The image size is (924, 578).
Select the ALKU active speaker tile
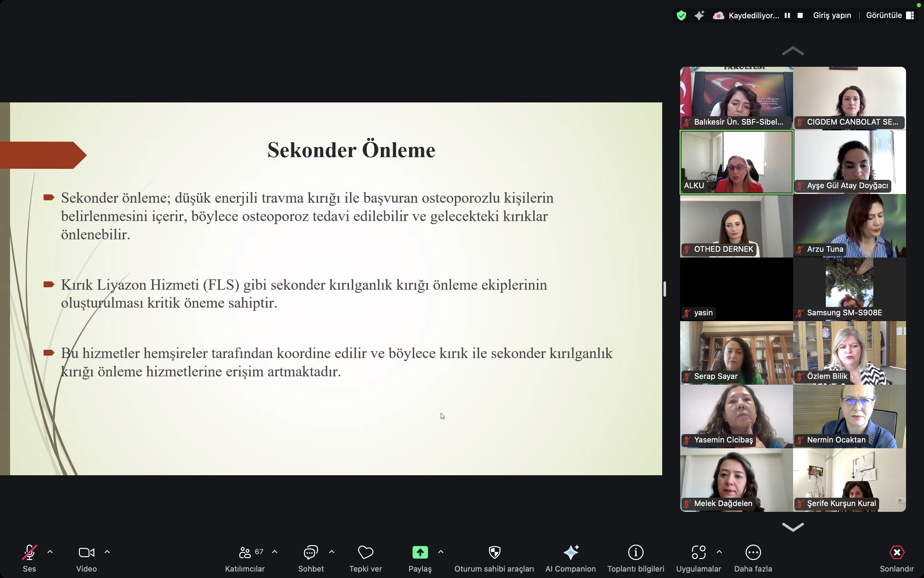736,162
